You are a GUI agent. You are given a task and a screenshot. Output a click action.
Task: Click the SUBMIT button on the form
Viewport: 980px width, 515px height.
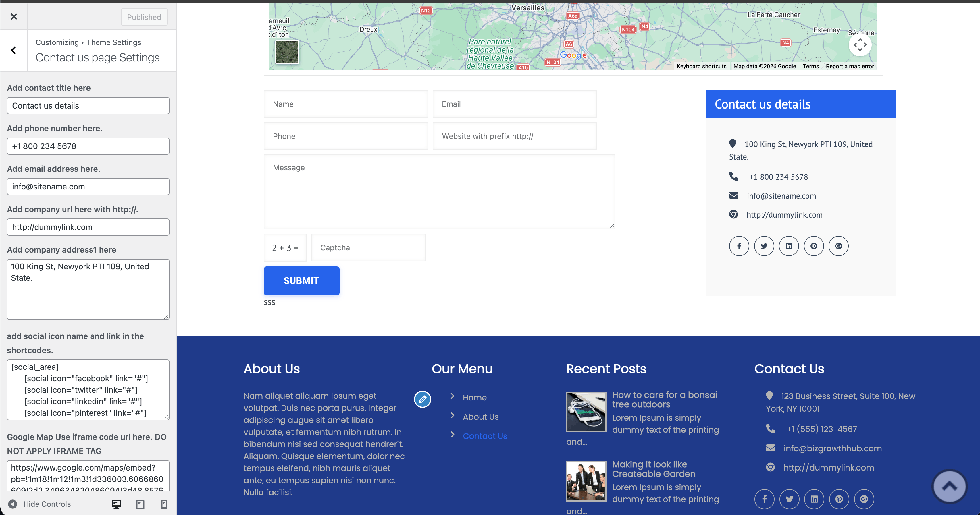tap(301, 280)
